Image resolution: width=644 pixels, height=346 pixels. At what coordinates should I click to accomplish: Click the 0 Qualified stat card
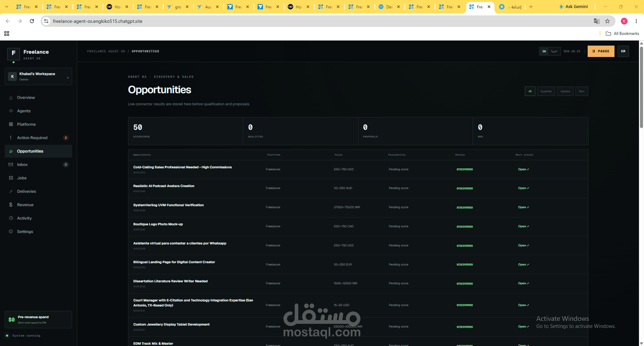tap(301, 131)
